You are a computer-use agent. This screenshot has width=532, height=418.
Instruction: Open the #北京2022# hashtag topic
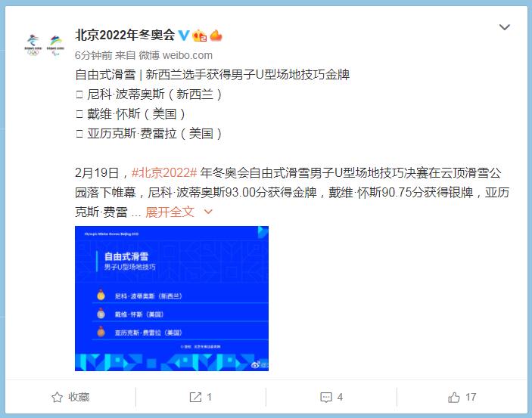point(164,173)
